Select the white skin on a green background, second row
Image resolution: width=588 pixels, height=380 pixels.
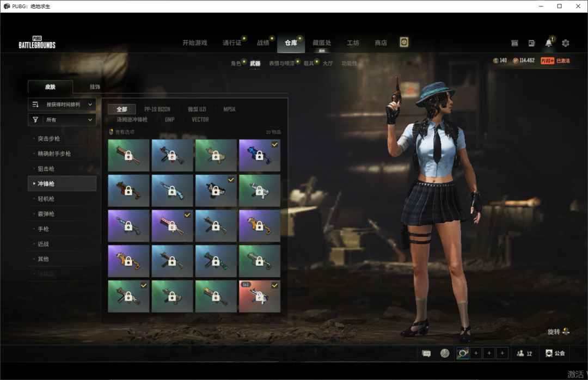point(260,191)
